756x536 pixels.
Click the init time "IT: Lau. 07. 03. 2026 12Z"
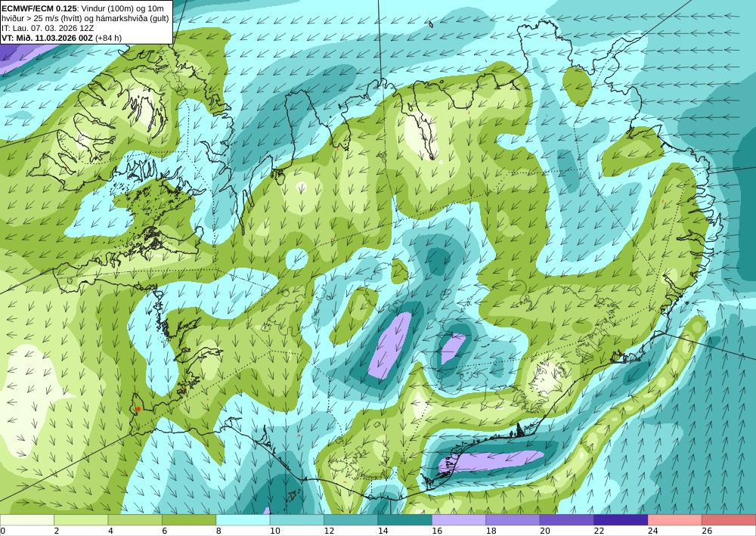[48, 28]
